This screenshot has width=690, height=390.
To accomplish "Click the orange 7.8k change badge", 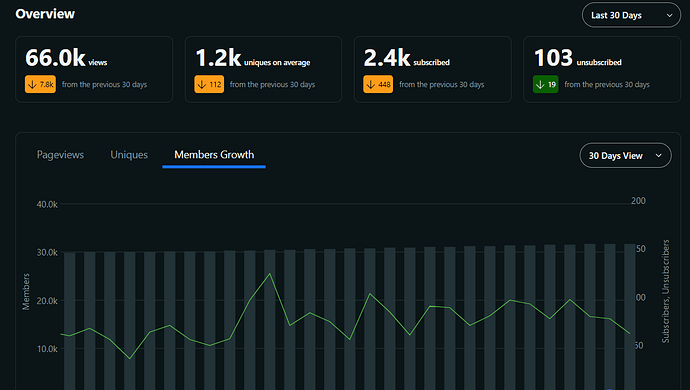I will tap(40, 85).
